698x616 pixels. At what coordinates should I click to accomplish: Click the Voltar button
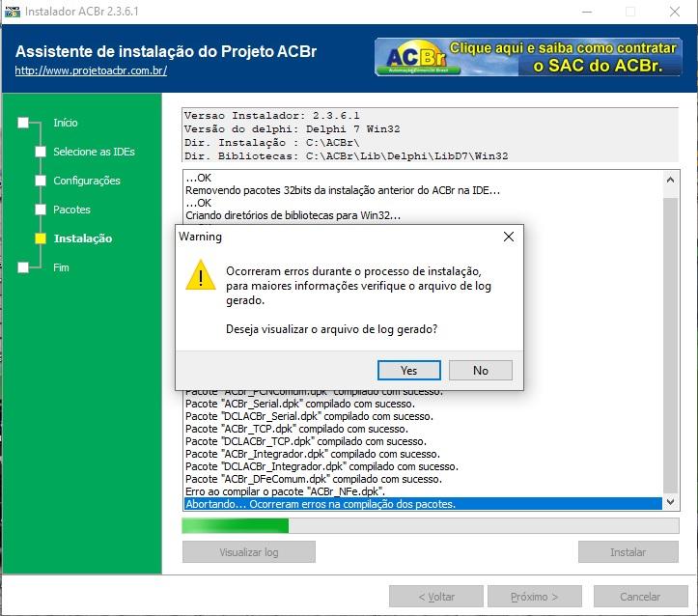(436, 597)
